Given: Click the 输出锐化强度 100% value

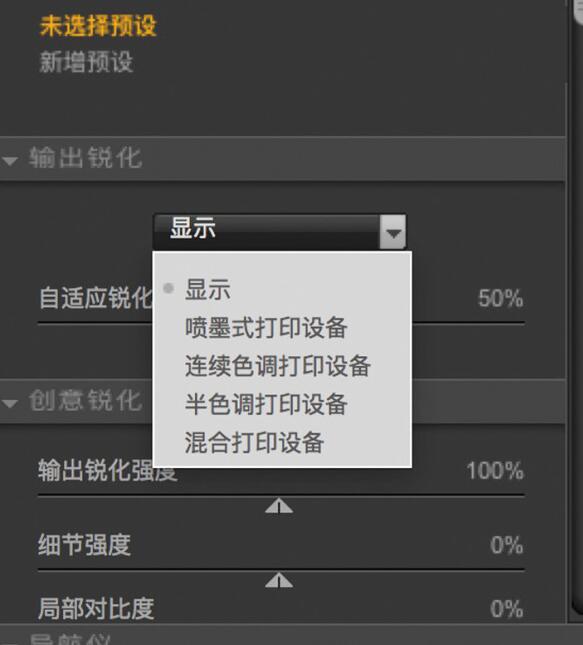Looking at the screenshot, I should [x=495, y=471].
